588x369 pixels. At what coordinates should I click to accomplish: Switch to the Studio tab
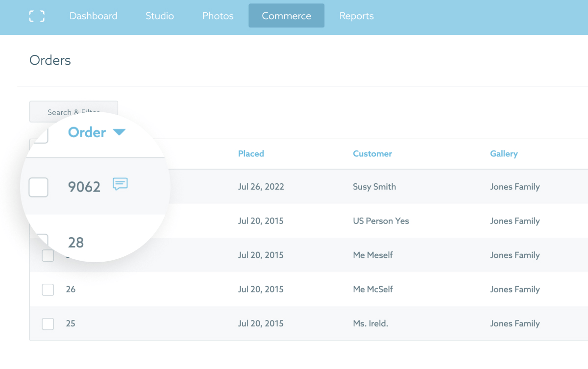(x=159, y=15)
